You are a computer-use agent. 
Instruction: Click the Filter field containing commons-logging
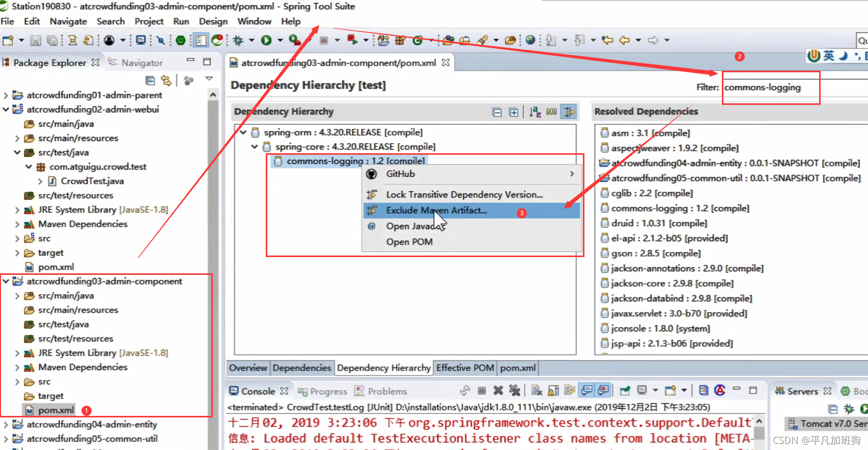point(796,88)
